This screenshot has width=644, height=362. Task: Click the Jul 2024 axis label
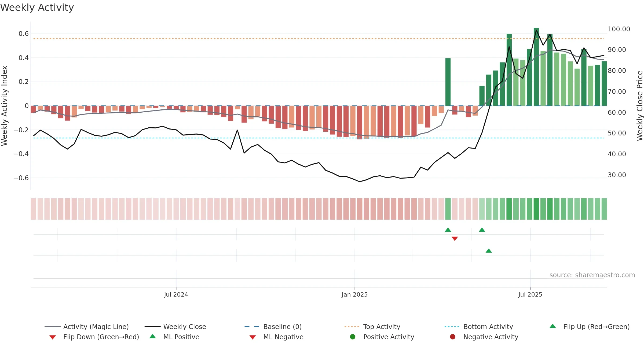(x=176, y=294)
